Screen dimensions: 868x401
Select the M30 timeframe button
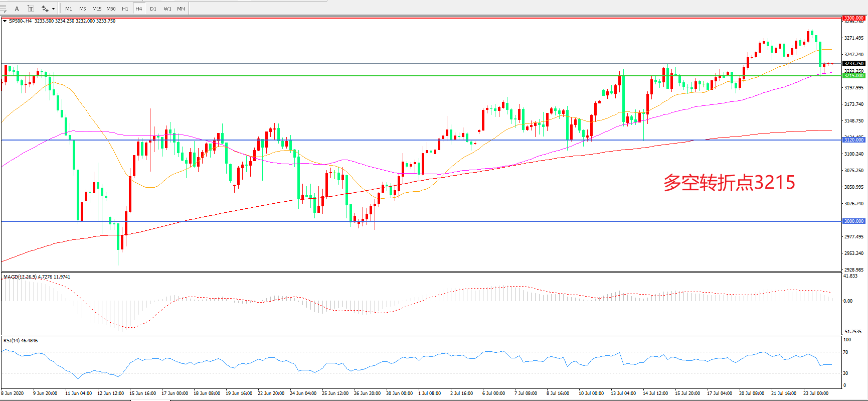(111, 9)
